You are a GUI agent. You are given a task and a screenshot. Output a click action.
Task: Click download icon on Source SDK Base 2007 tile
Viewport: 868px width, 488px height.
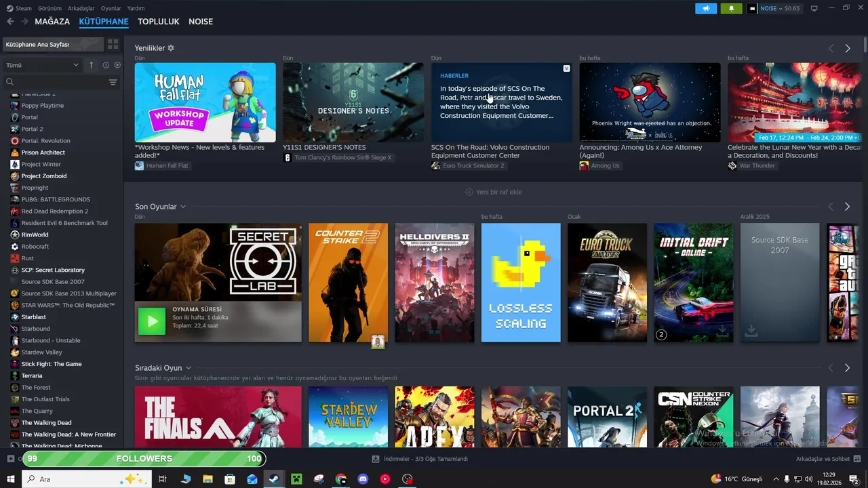tap(751, 331)
